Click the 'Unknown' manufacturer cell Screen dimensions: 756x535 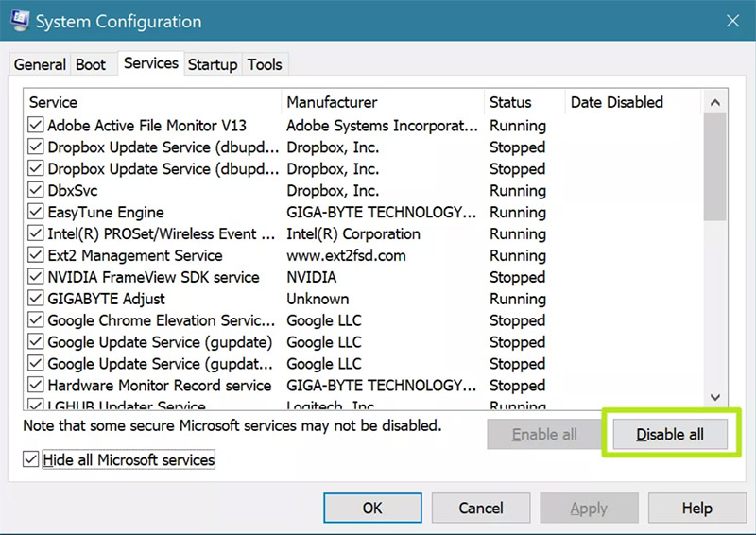(318, 299)
